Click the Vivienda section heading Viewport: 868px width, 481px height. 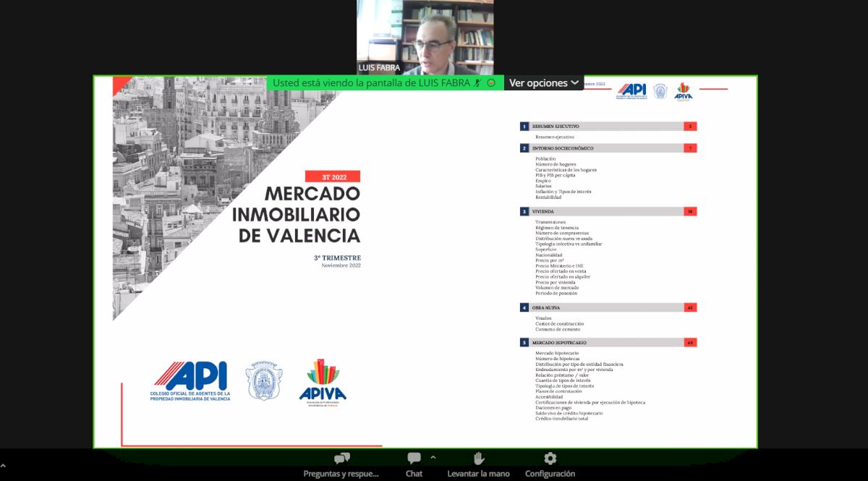[x=543, y=212]
